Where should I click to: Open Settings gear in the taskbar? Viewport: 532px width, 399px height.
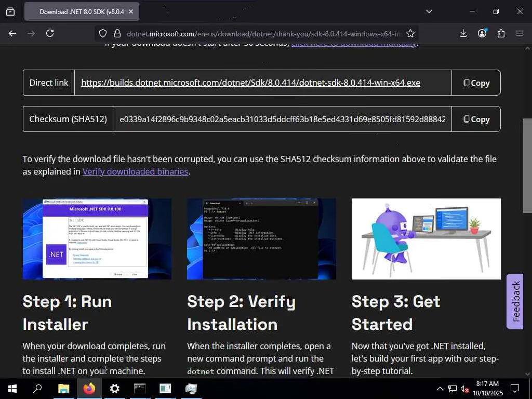pos(115,389)
